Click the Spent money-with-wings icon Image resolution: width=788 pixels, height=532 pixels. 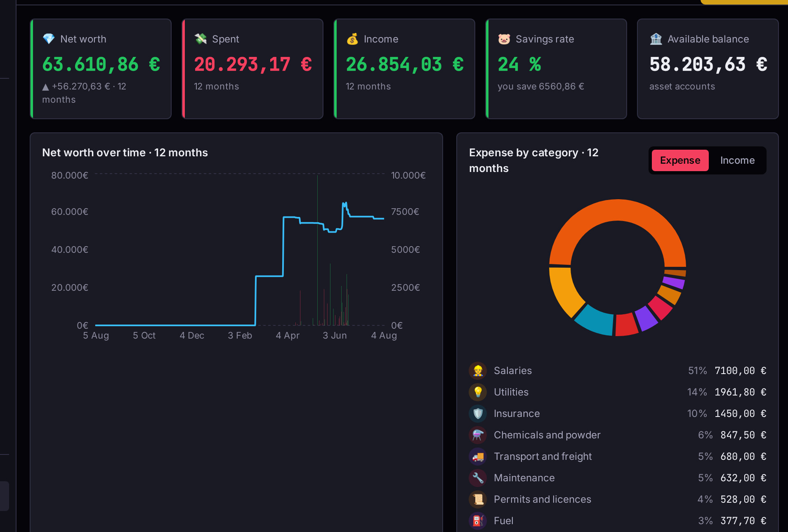pos(201,39)
